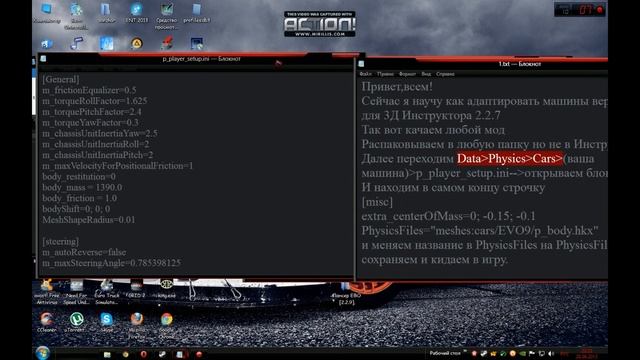The width and height of the screenshot is (640, 360).
Task: Open the Opera taskbar icon
Action: pos(143,354)
